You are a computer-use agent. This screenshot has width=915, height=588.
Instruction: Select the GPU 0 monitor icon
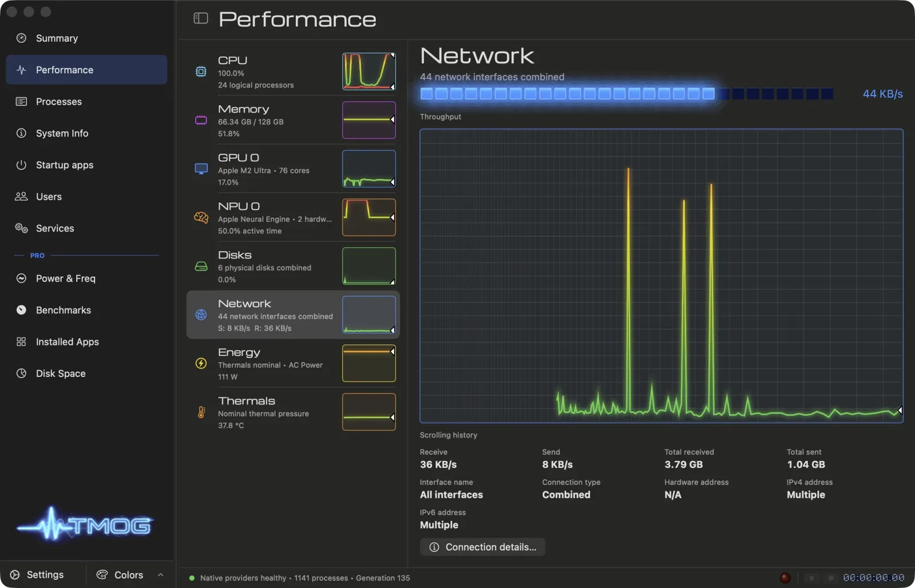201,169
